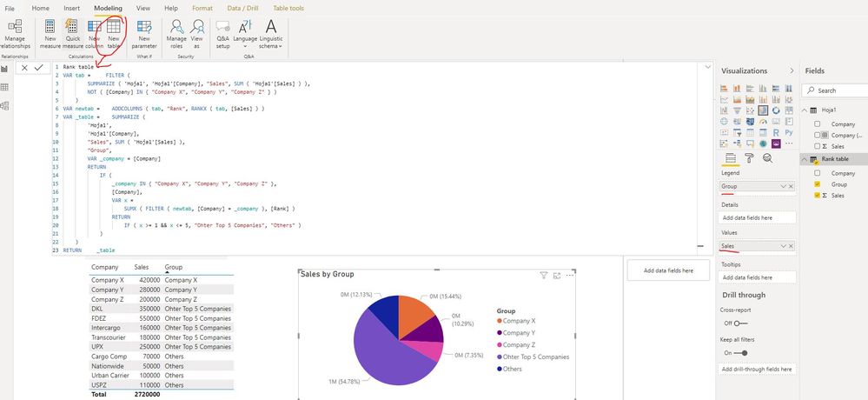Click 'Add drill-through fields here' well
Viewport: 868px width, 400px height.
(x=757, y=369)
